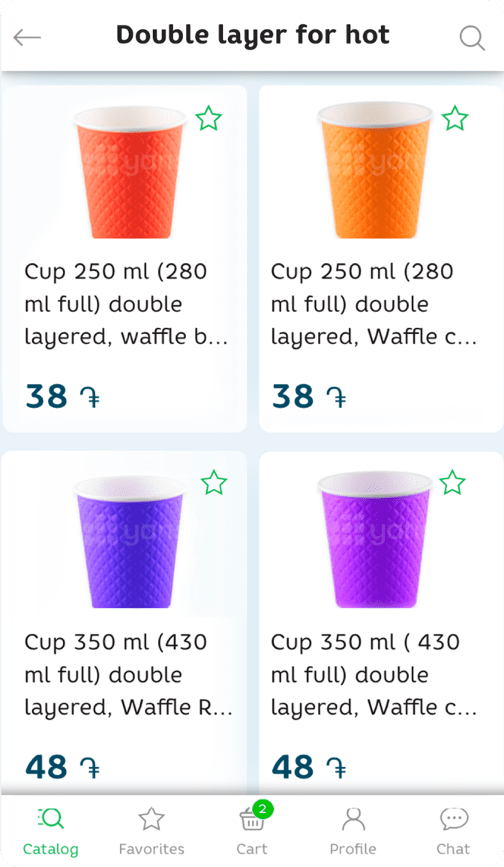Open "Cup 350 ml... Waffle R..." product title
504x867 pixels.
click(127, 674)
